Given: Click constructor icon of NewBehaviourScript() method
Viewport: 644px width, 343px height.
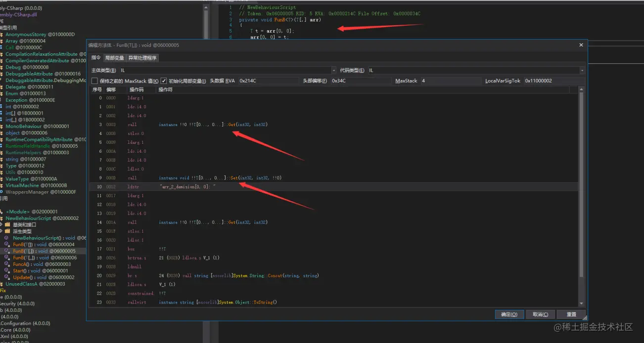Looking at the screenshot, I should tap(7, 238).
